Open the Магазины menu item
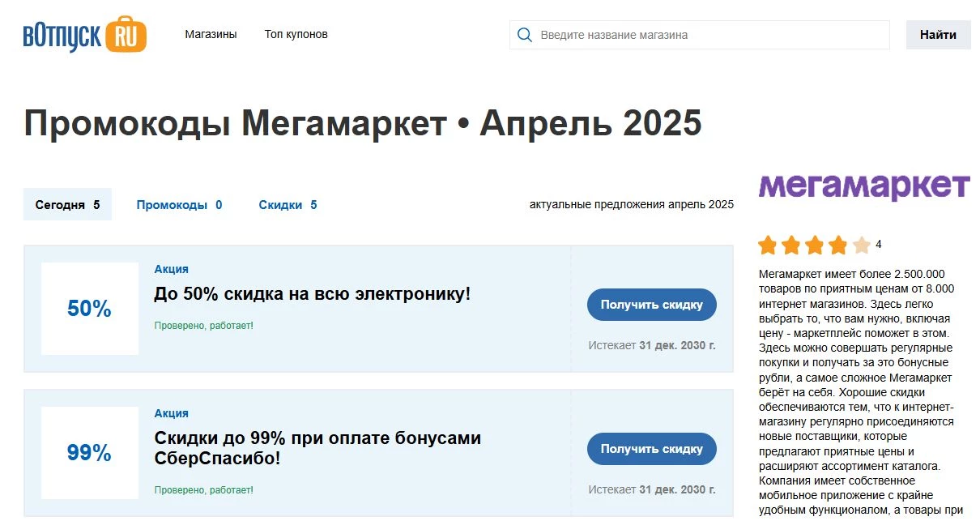The height and width of the screenshot is (521, 980). coord(211,34)
